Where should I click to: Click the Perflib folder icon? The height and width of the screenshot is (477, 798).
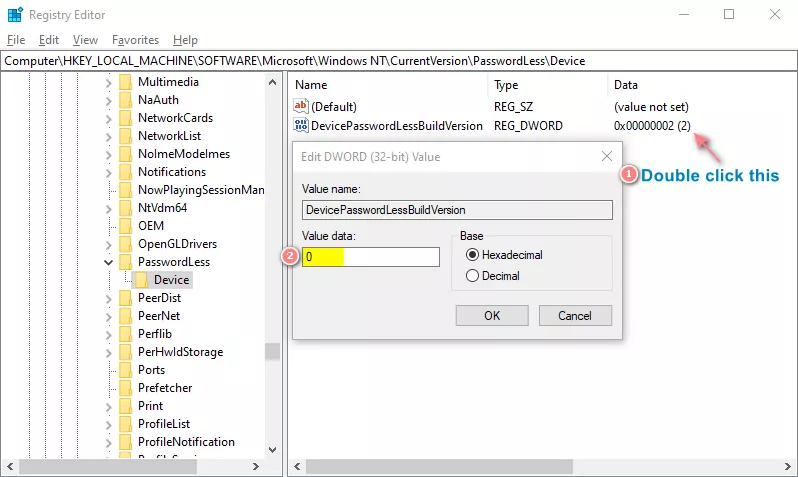pyautogui.click(x=125, y=334)
